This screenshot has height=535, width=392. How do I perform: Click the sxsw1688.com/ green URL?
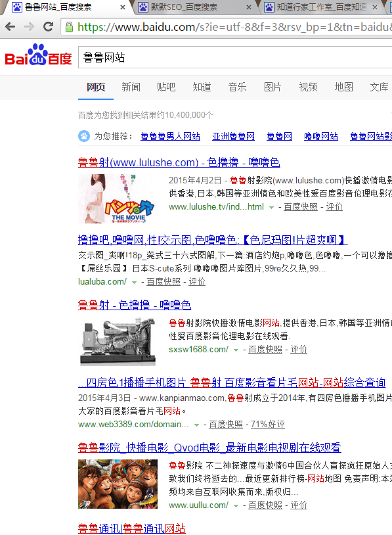[x=198, y=350]
